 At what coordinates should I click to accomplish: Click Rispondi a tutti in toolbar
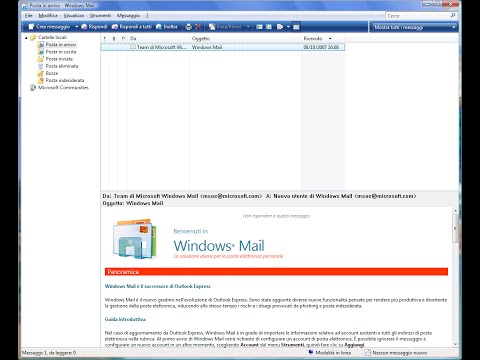132,27
